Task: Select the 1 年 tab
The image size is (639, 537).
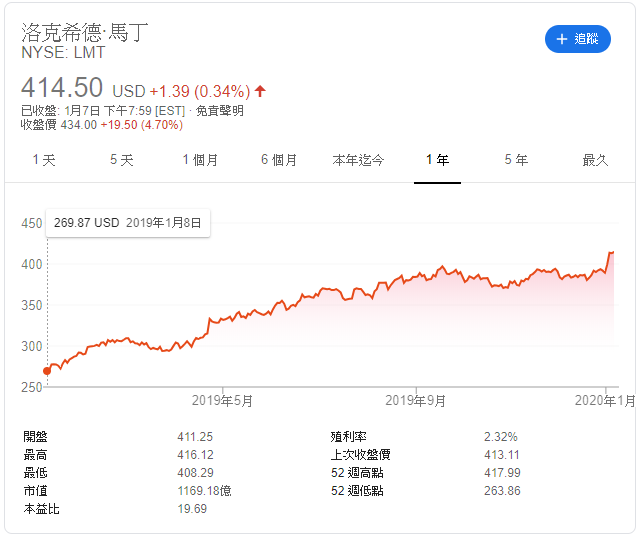Action: 437,160
